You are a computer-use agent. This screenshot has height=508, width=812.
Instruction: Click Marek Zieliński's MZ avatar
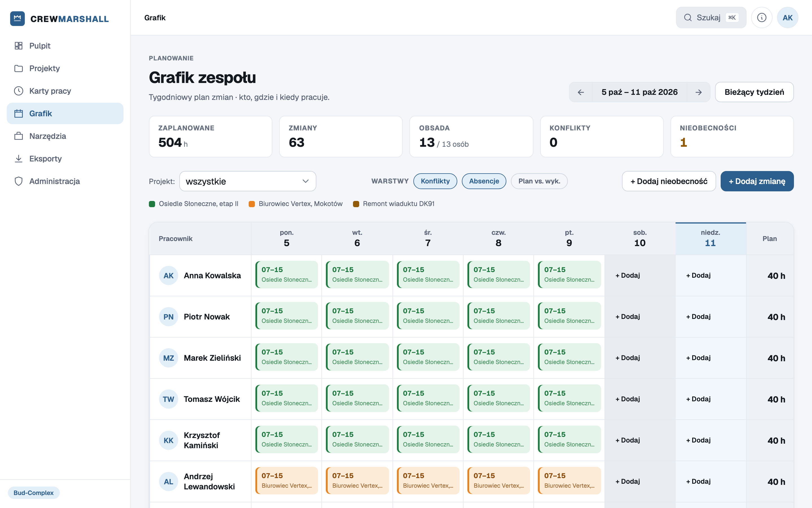[x=168, y=358]
